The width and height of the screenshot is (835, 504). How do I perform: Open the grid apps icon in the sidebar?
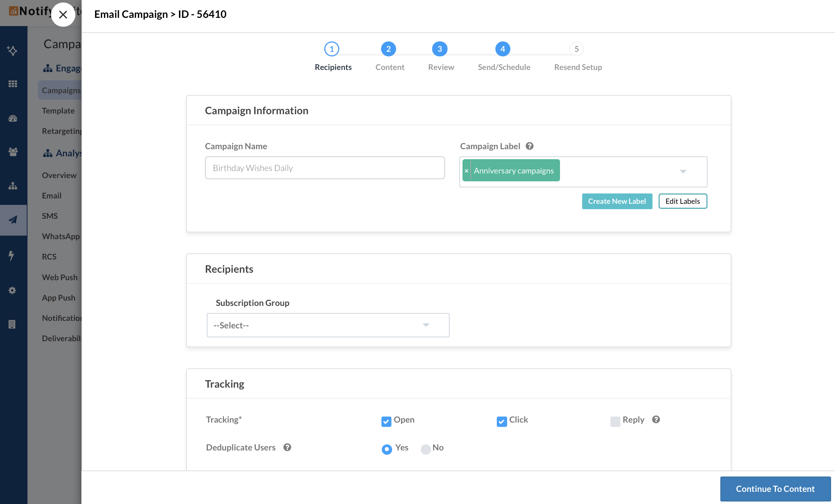coord(13,84)
